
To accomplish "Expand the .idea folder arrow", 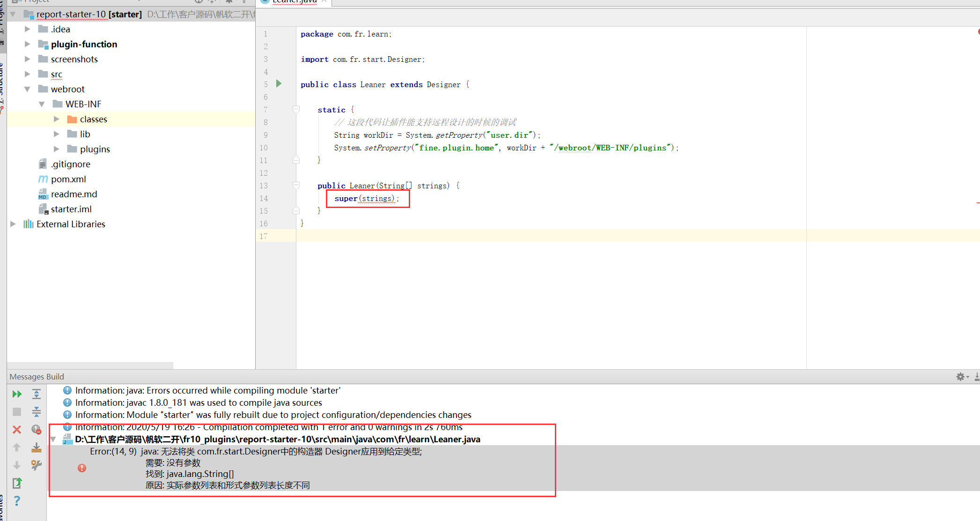I will (28, 29).
